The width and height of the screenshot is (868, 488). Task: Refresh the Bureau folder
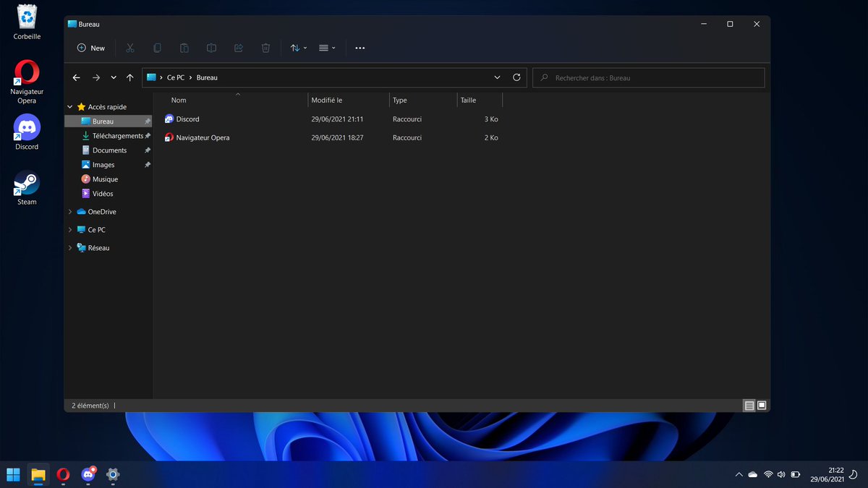click(x=516, y=77)
